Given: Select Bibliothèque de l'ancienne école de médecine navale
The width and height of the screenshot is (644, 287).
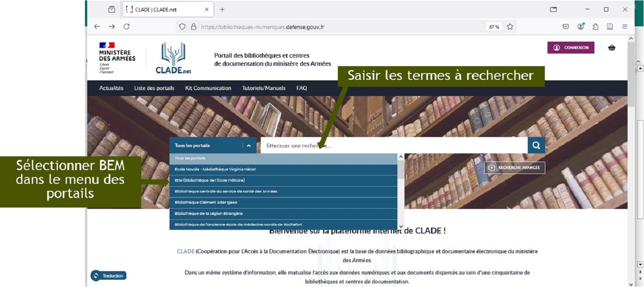Looking at the screenshot, I should click(283, 224).
